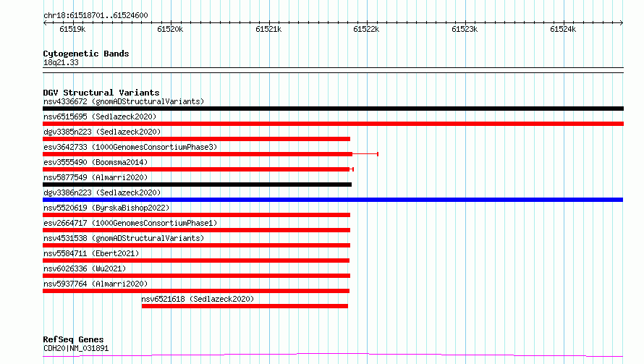
Task: Open variant dgv3385n223 (Sedlazeck2020) label
Action: 102,132
